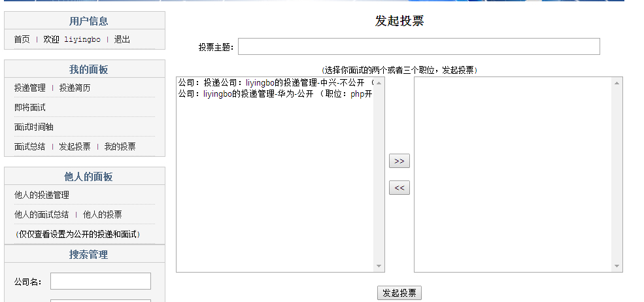
Task: Open 他人的投递管理 link
Action: click(42, 195)
